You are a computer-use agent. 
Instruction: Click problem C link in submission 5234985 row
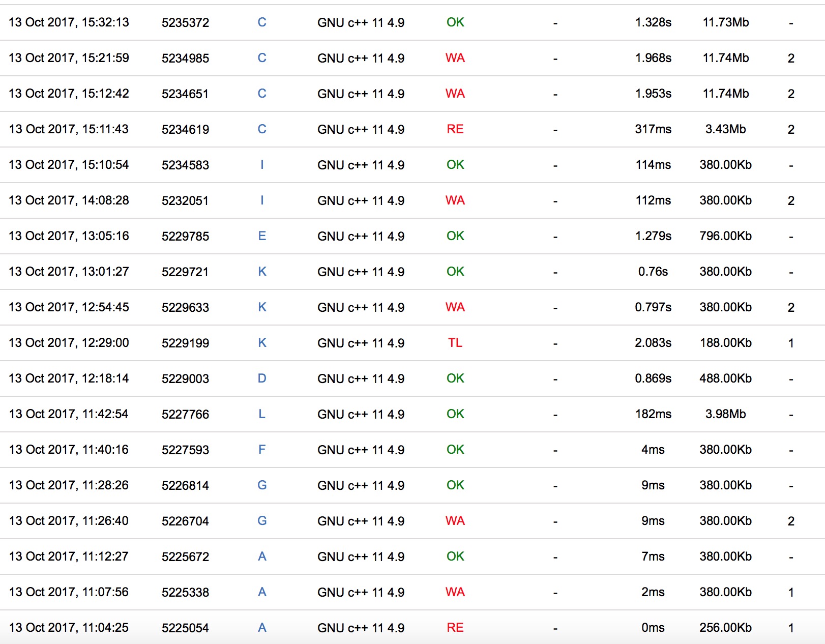click(262, 58)
